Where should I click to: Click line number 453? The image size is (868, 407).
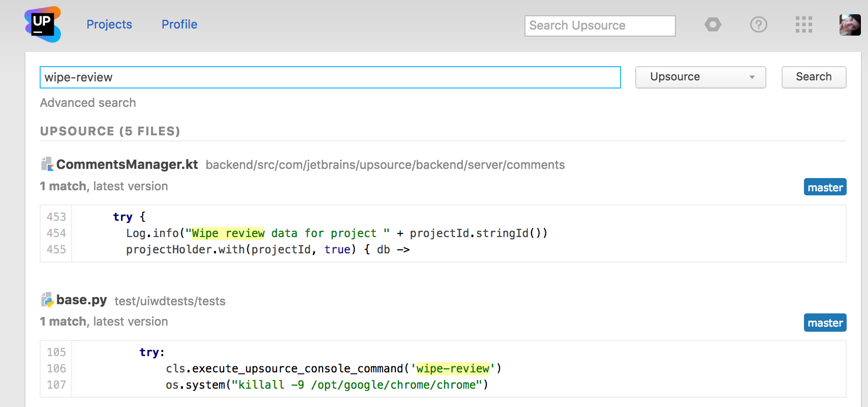coord(56,217)
